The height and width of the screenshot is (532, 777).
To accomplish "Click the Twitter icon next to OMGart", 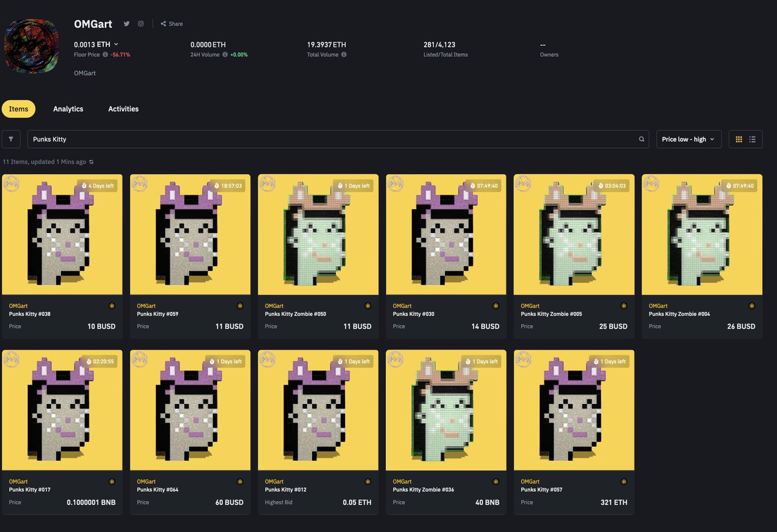I will (x=127, y=23).
